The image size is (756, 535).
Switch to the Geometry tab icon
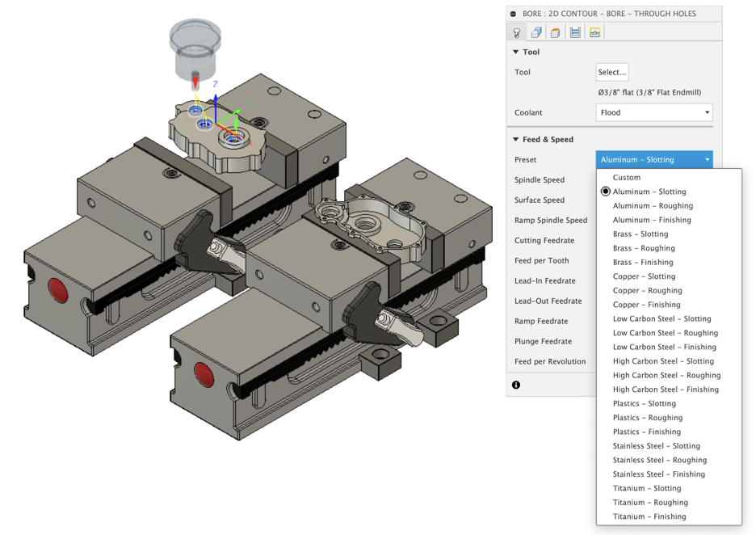pos(535,33)
